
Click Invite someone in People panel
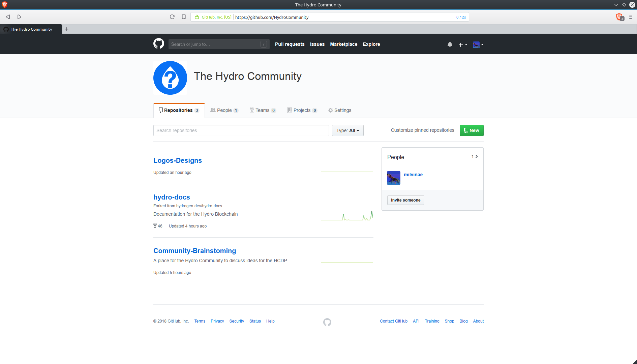[x=405, y=200]
